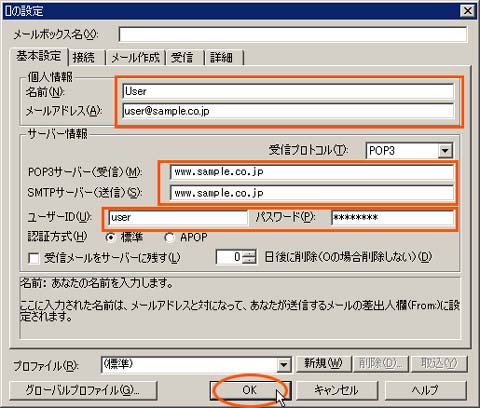Select the 標準 authentication radio button
480x408 pixels.
point(110,238)
